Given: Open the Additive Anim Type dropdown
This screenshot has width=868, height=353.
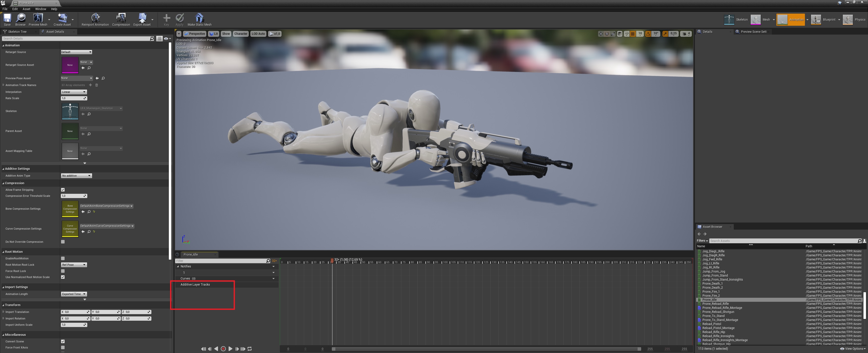Looking at the screenshot, I should pyautogui.click(x=76, y=175).
